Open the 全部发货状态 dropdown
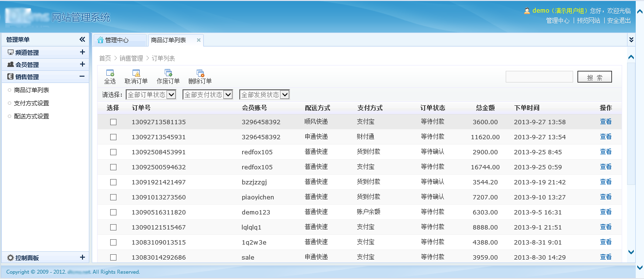Viewport: 644px width, 279px height. [264, 95]
